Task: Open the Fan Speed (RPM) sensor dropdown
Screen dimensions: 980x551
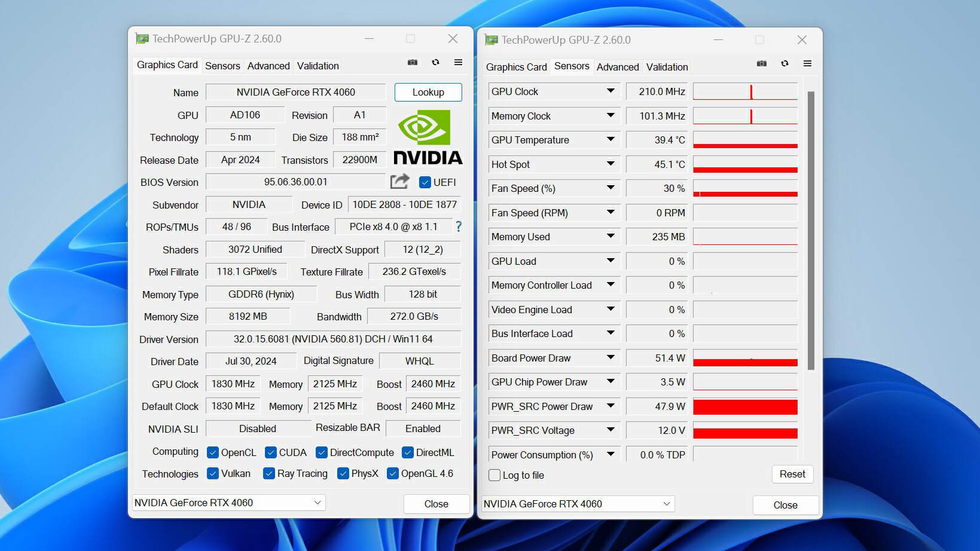Action: (610, 212)
